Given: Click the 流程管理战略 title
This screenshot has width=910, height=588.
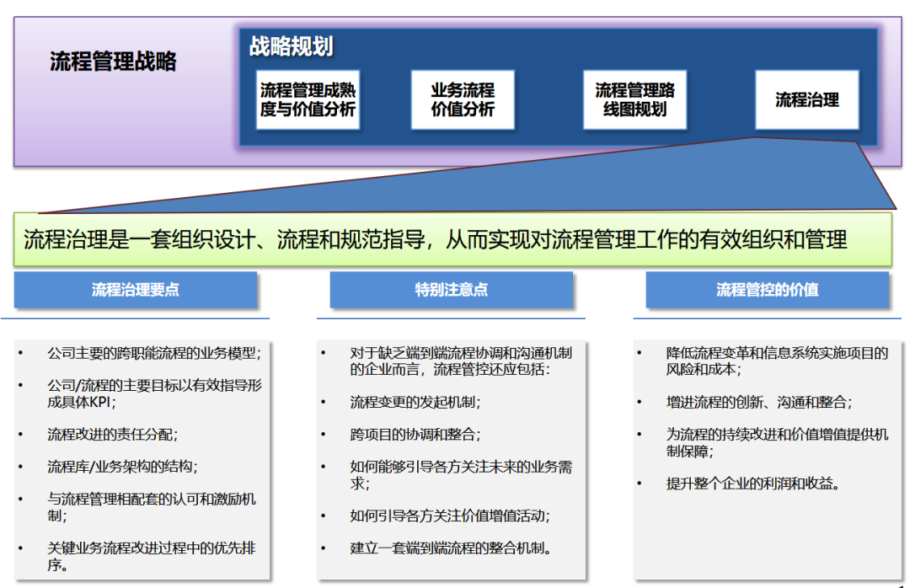Looking at the screenshot, I should pos(113,61).
